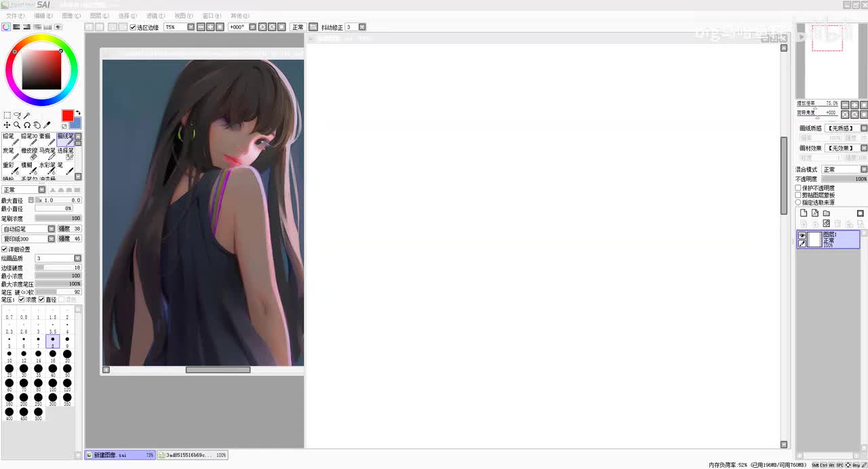Hide 图层1 using the eye icon
Image resolution: width=868 pixels, height=469 pixels.
tap(802, 235)
